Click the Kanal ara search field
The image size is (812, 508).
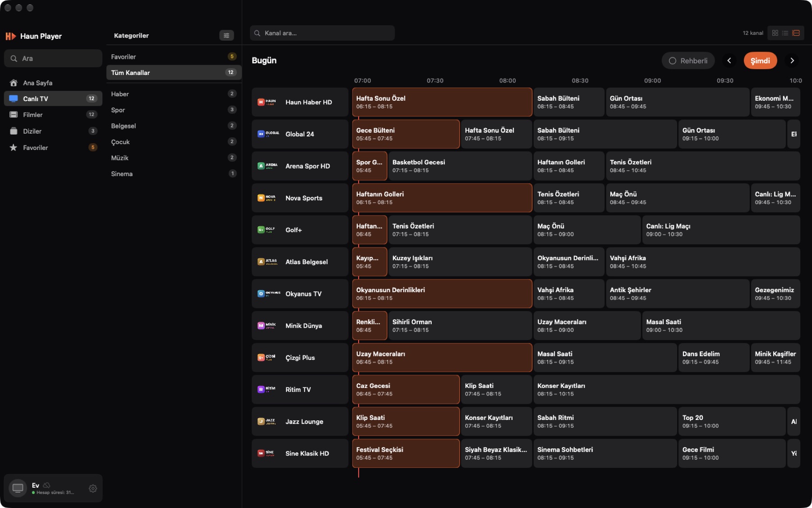click(322, 33)
